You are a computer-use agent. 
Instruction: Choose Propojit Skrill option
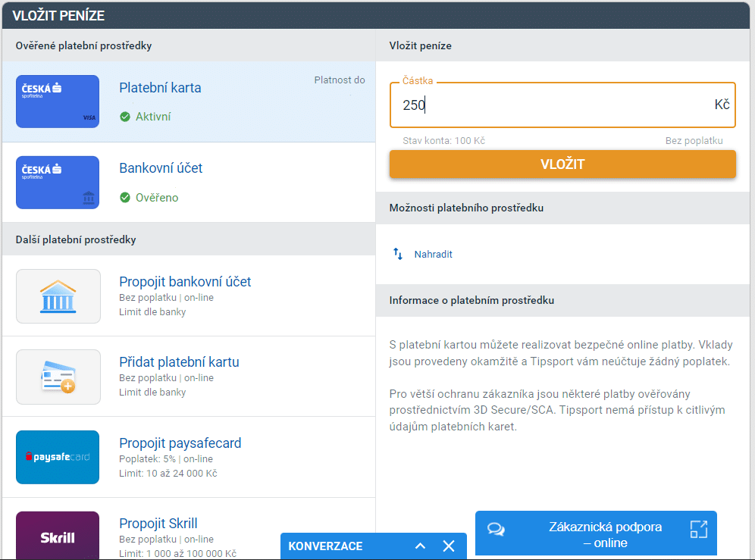(x=158, y=524)
